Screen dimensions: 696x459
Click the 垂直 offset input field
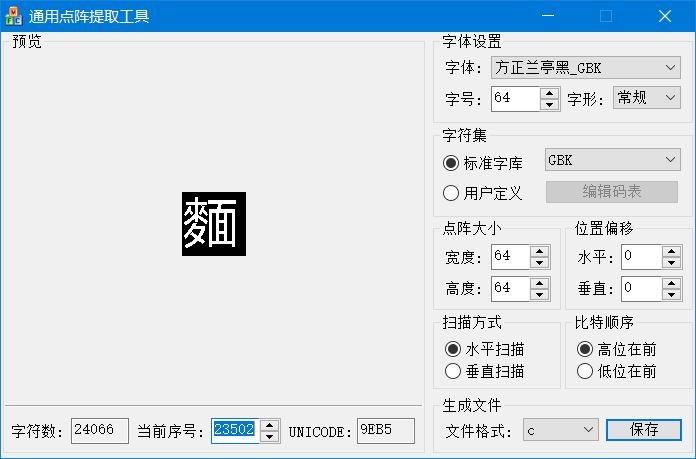tap(642, 289)
